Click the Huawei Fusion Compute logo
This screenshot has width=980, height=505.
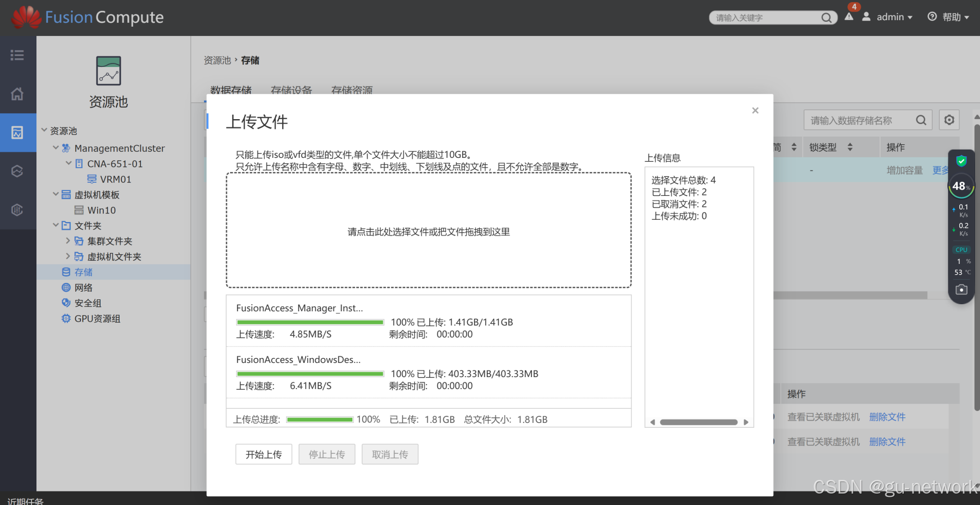coord(87,17)
